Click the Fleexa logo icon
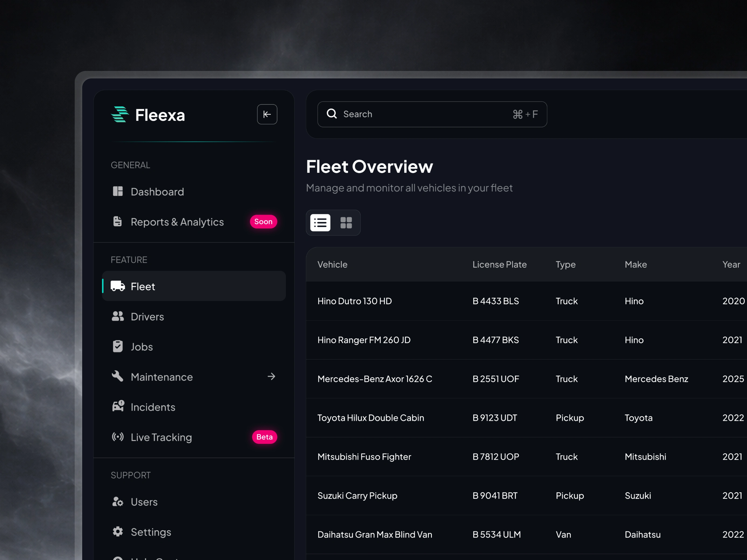This screenshot has width=747, height=560. point(120,114)
